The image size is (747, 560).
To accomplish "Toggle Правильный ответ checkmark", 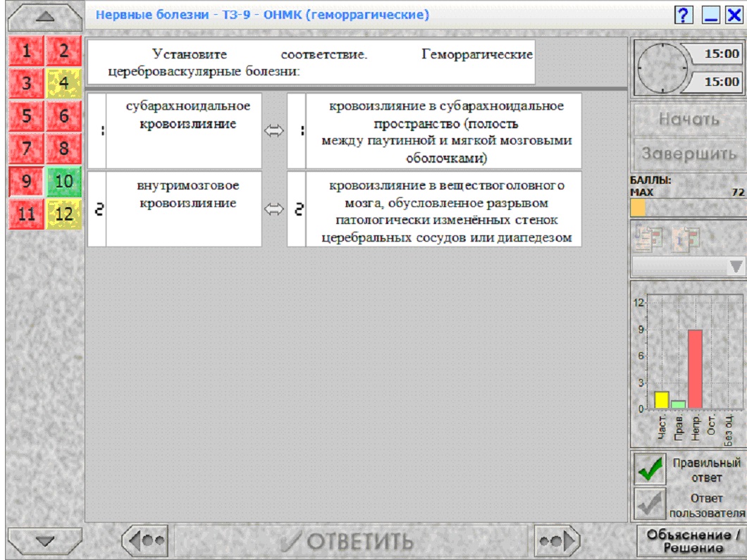I will coord(650,469).
